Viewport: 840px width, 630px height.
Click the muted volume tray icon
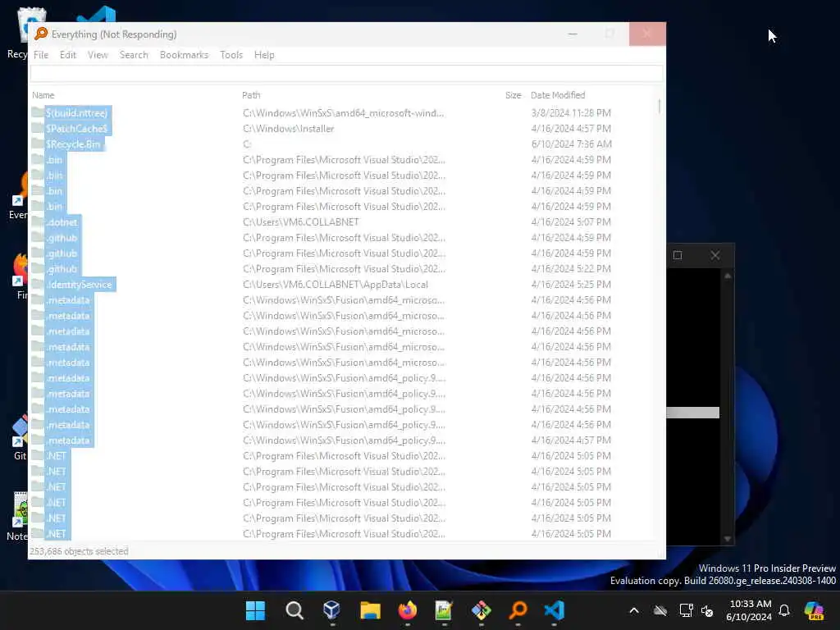(707, 610)
